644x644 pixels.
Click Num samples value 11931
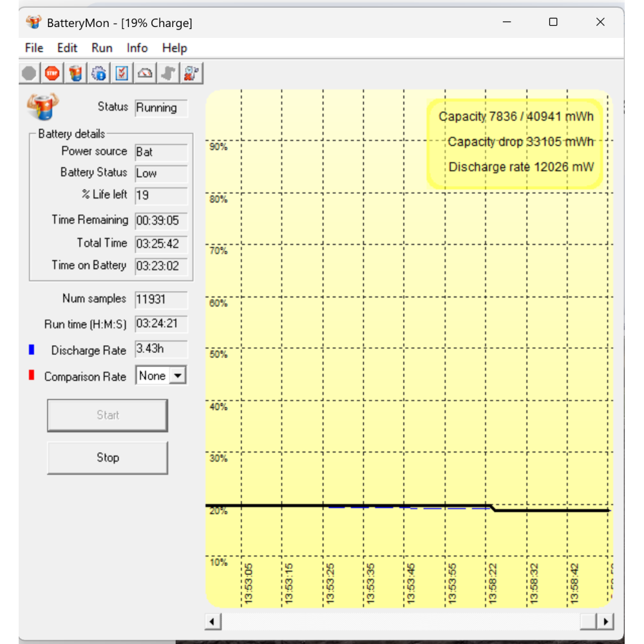click(x=161, y=299)
